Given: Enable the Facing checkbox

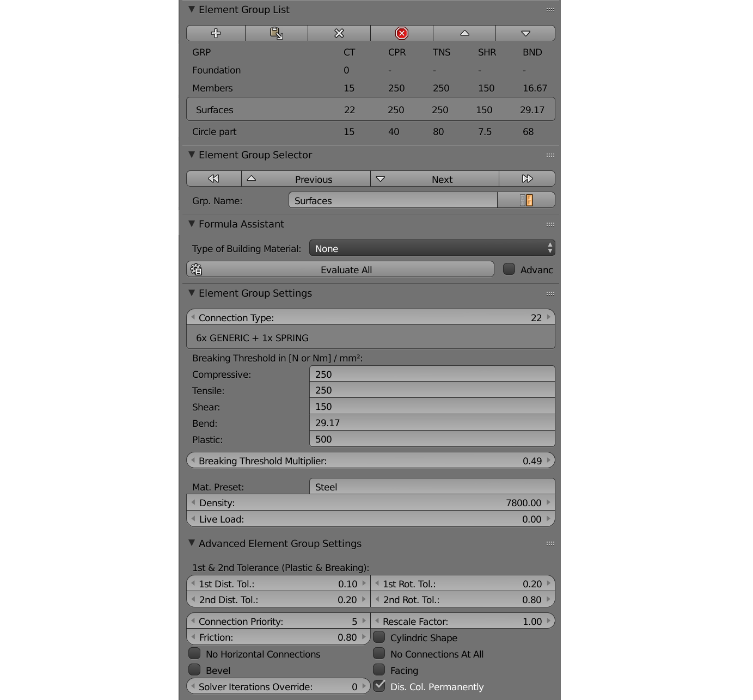Looking at the screenshot, I should click(379, 670).
